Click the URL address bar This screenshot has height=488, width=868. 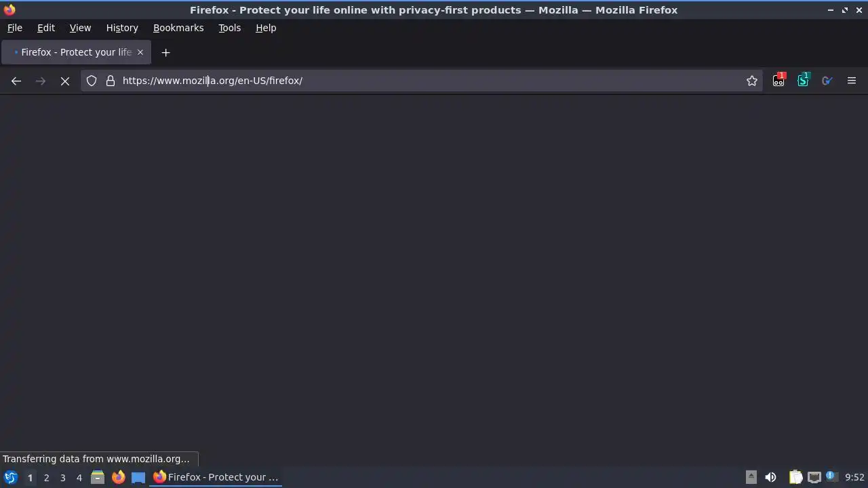[420, 81]
